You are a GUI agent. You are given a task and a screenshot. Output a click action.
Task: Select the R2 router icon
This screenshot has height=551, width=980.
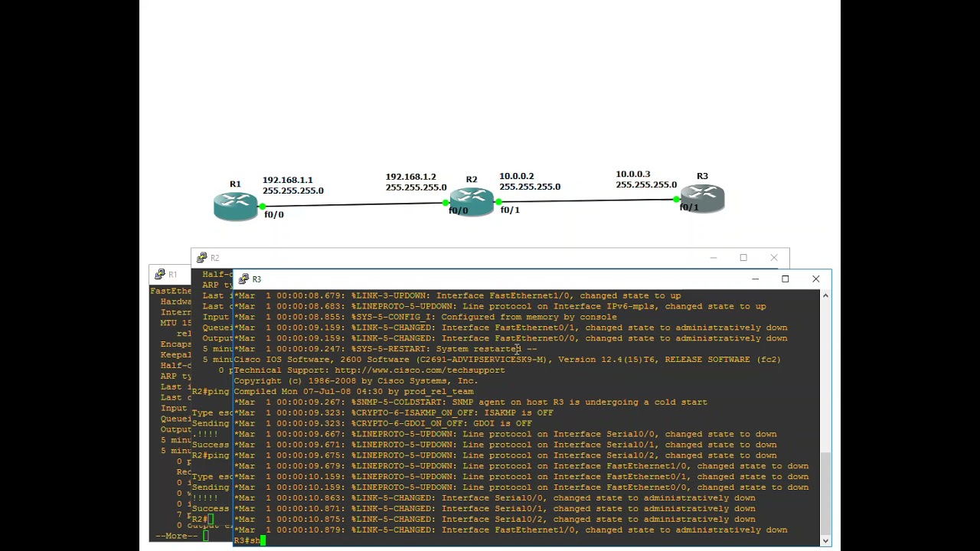coord(472,201)
